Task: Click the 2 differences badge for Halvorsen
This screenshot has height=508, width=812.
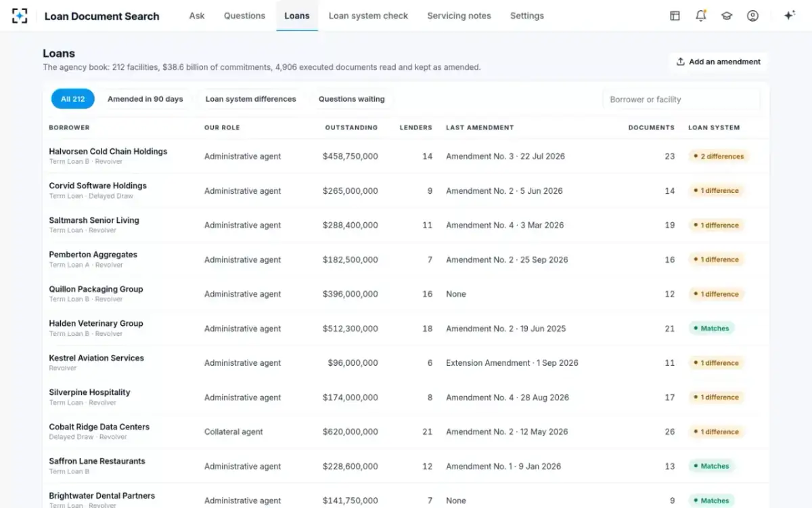Action: [x=719, y=156]
